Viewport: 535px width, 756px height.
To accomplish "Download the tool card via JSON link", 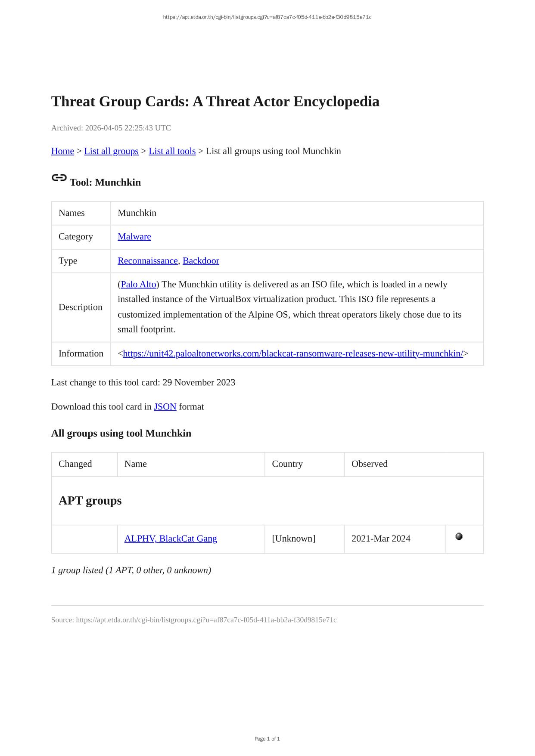I will [165, 407].
